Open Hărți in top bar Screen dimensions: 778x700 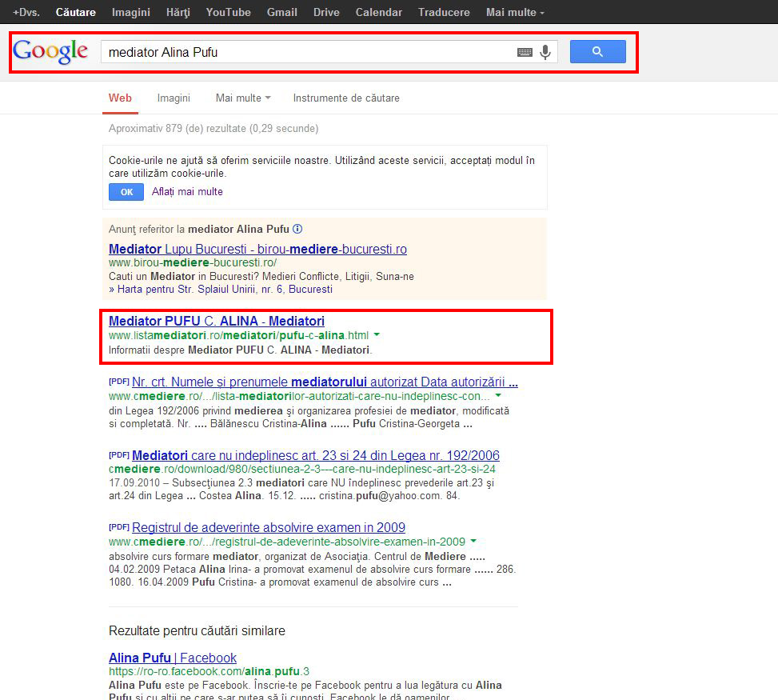(178, 12)
